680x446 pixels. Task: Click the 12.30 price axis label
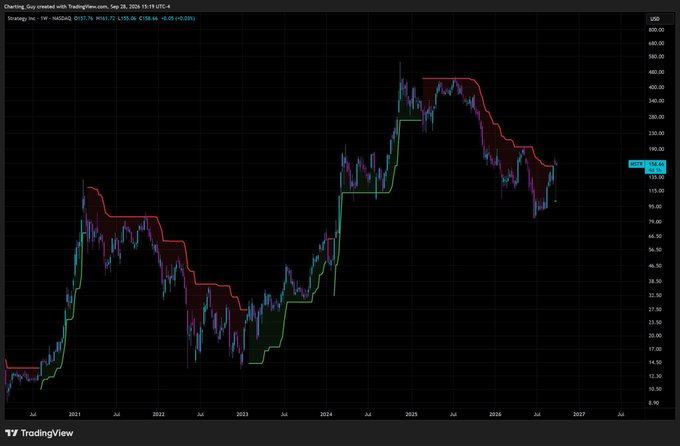pos(655,376)
